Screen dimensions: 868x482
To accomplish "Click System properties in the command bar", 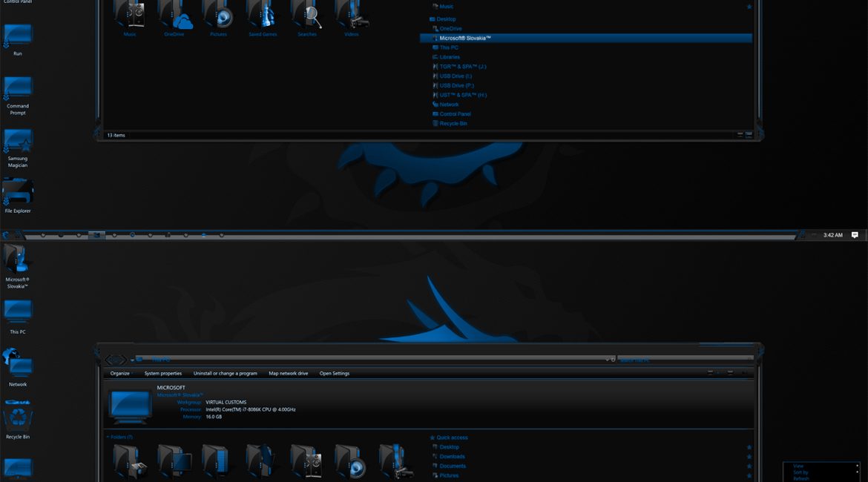I will coord(162,374).
